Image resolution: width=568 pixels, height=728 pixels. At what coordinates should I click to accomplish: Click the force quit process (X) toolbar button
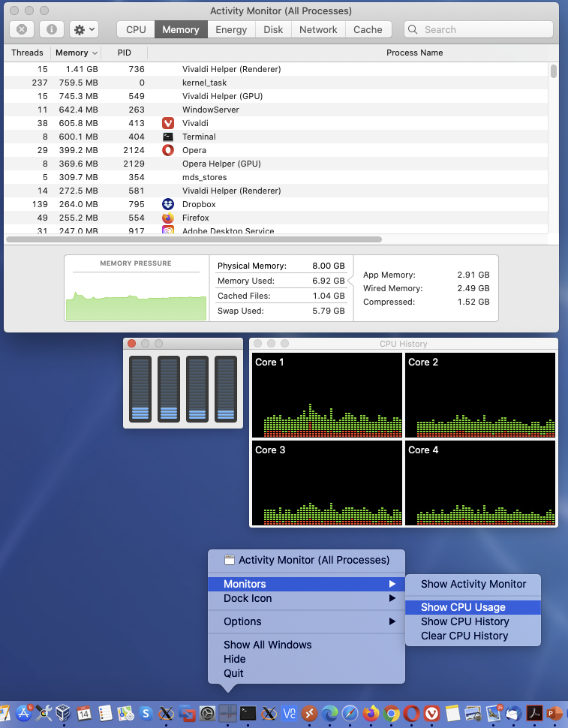click(x=22, y=29)
